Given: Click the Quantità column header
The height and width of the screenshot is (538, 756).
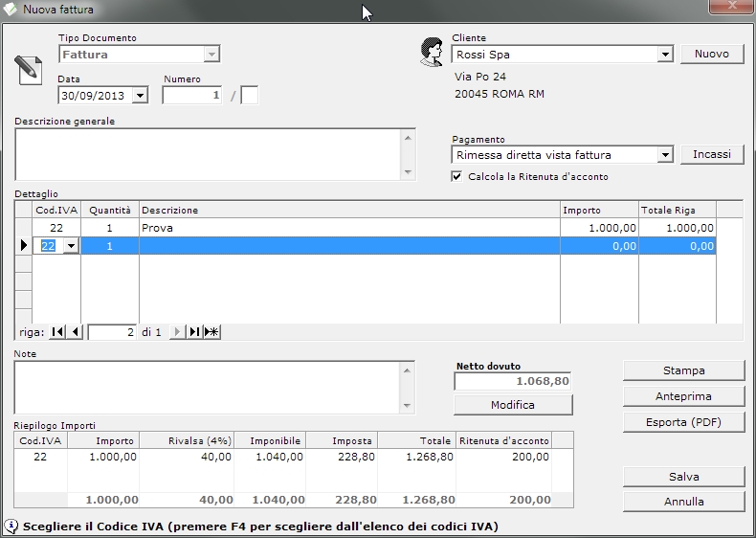Looking at the screenshot, I should point(110,210).
